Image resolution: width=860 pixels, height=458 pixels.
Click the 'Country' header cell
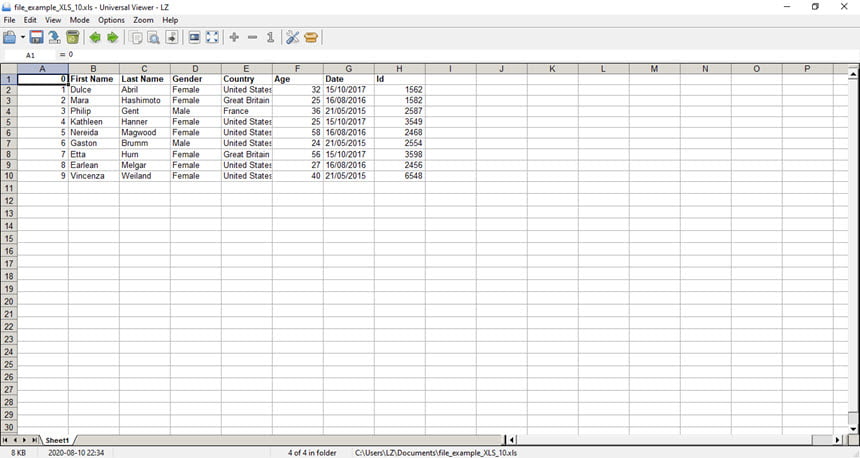coord(247,79)
